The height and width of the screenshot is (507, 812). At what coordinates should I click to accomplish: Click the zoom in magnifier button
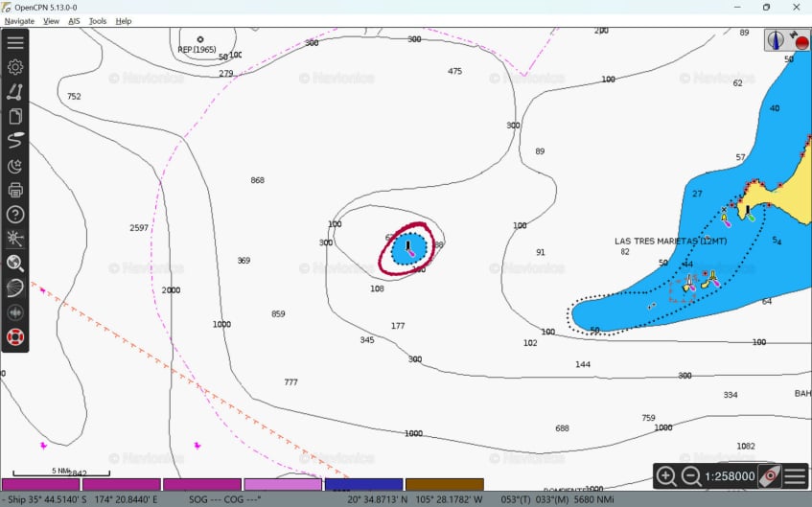(665, 476)
